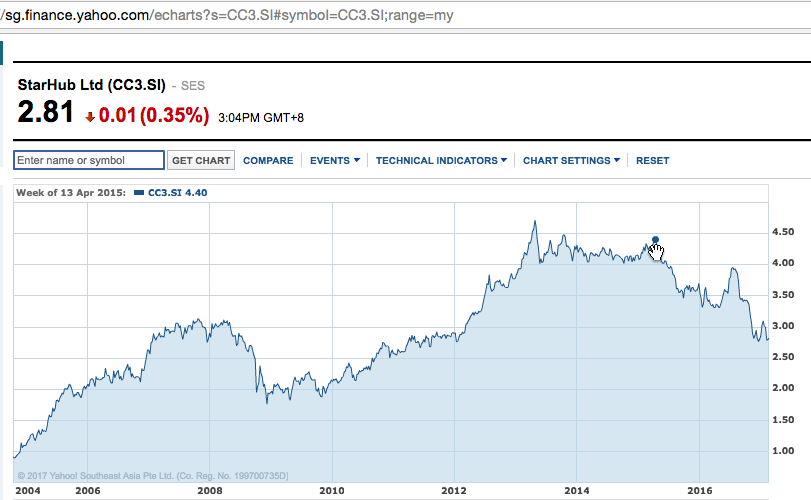Click the 2010 label on the time axis
Screen dimensions: 811x500
click(332, 491)
